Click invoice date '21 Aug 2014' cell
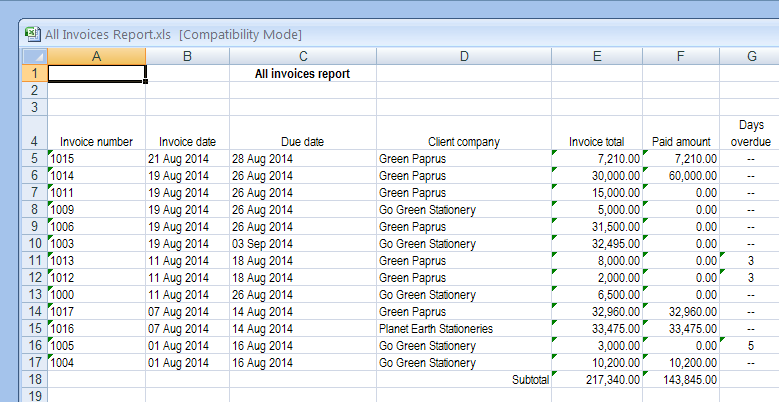 tap(187, 159)
